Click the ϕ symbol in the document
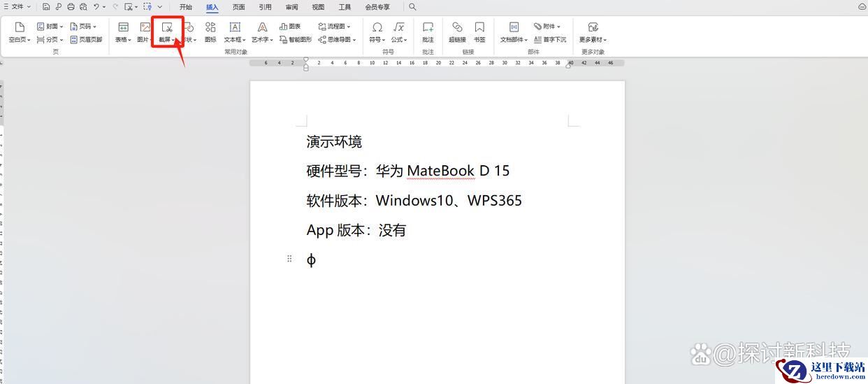Screen dimensions: 868x384 point(311,260)
